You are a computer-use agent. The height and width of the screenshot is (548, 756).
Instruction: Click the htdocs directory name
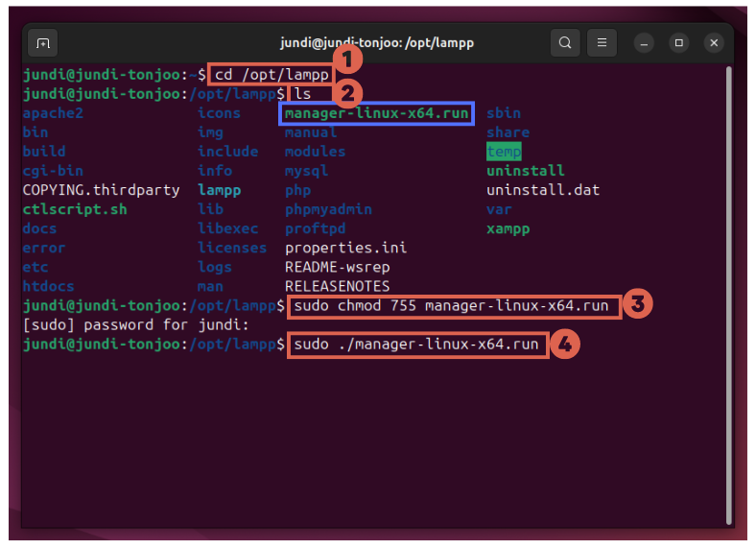point(49,287)
